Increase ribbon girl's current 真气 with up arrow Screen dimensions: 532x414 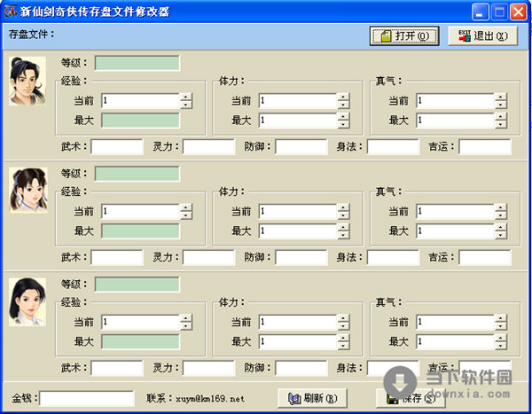click(x=500, y=207)
